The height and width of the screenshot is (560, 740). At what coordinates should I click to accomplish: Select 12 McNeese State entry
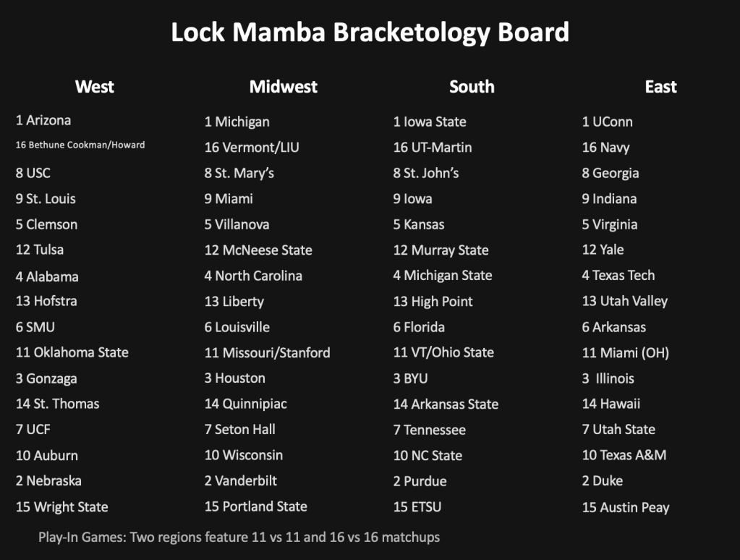[258, 250]
